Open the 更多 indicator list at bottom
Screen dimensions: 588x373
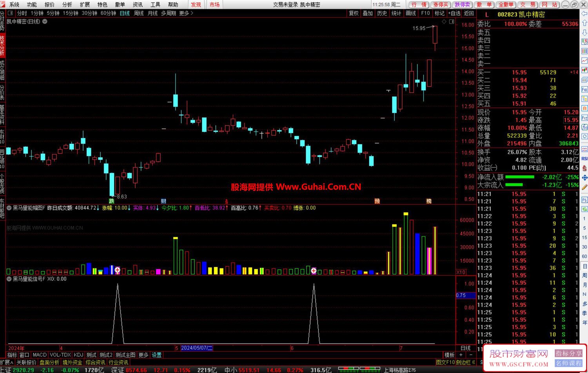click(x=143, y=355)
